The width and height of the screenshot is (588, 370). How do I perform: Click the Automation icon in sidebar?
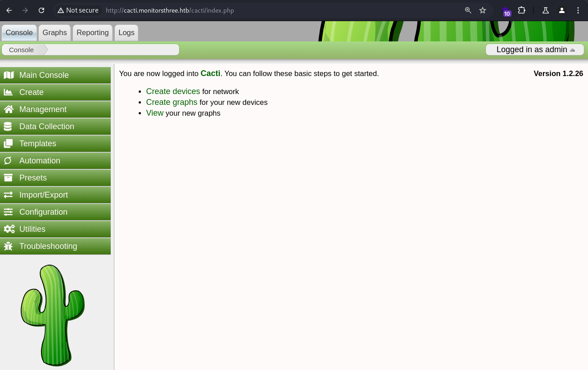click(x=8, y=161)
